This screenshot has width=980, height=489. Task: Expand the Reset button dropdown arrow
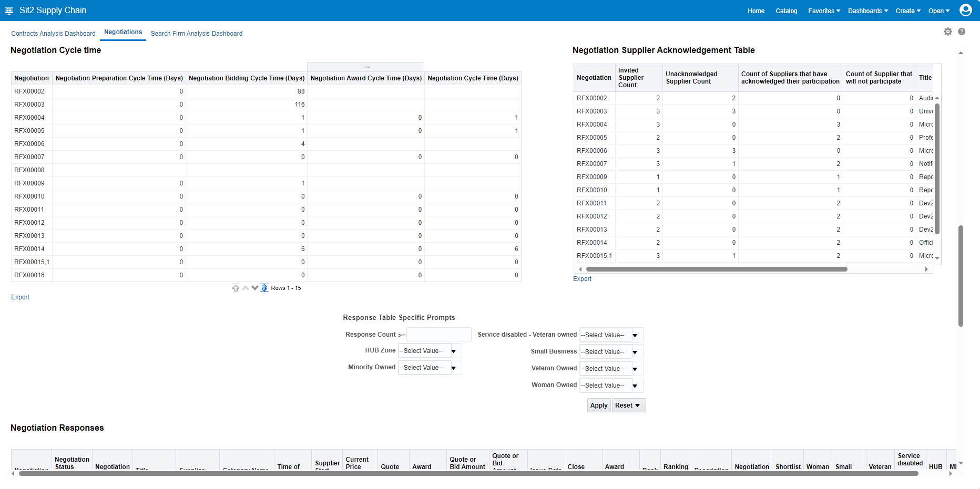click(638, 405)
